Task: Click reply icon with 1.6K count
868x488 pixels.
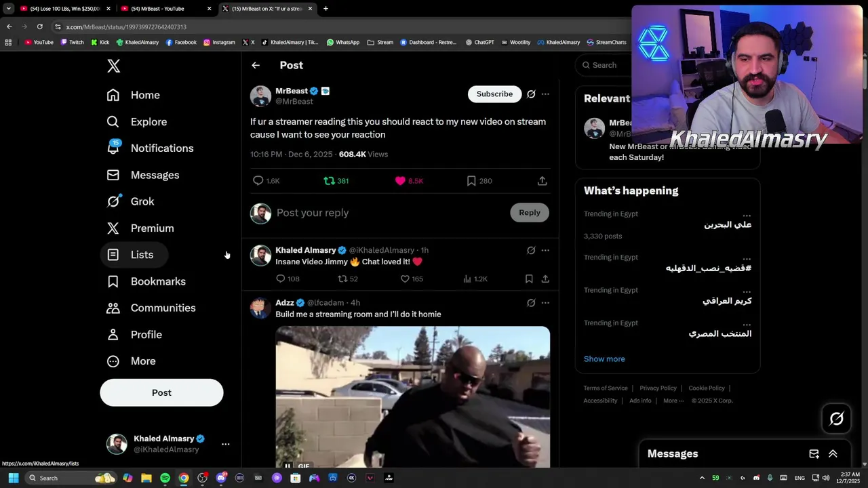Action: 258,181
